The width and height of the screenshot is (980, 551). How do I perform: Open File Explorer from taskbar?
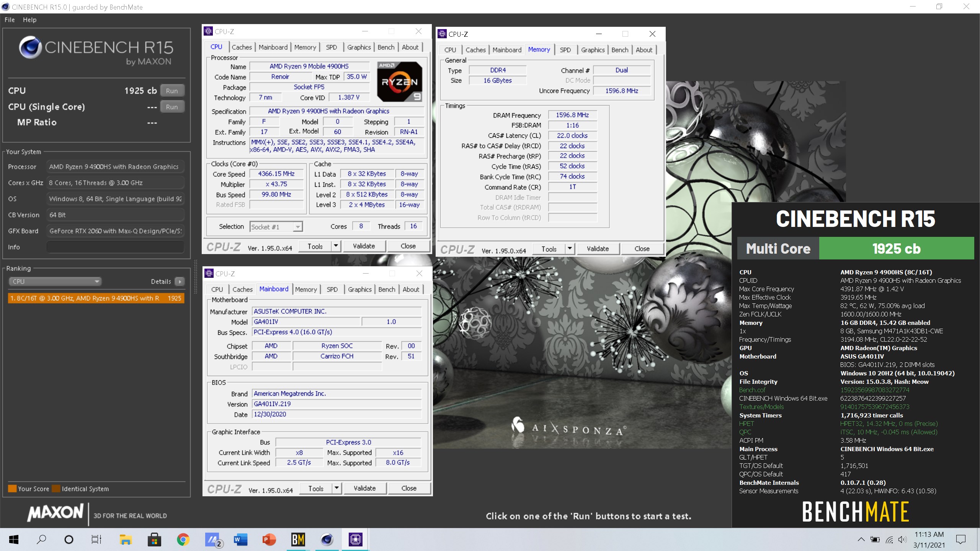[x=126, y=540]
